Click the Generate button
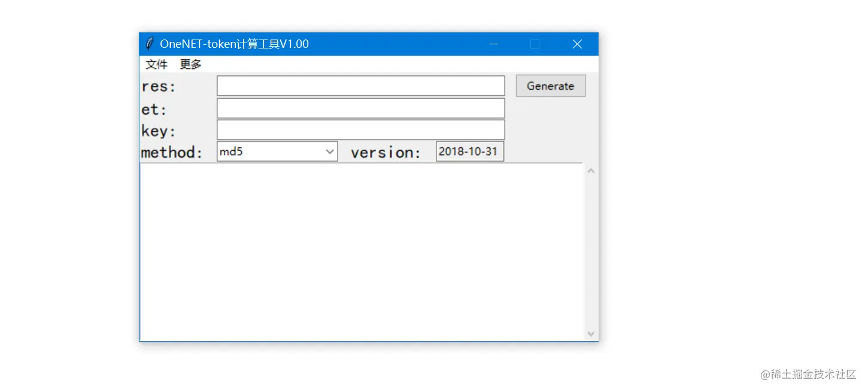The image size is (868, 392). click(551, 86)
